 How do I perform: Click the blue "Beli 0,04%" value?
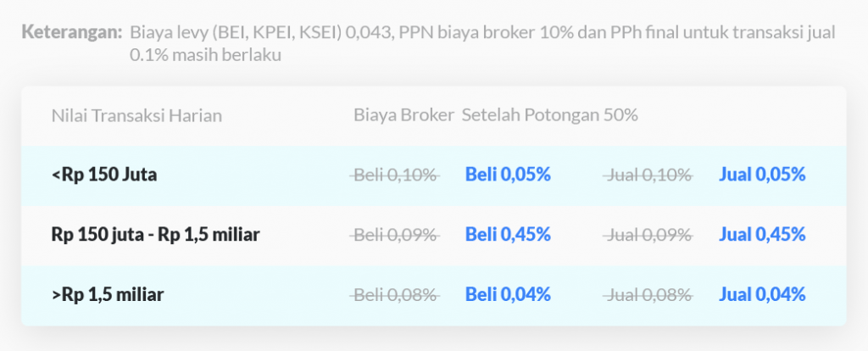(x=508, y=295)
